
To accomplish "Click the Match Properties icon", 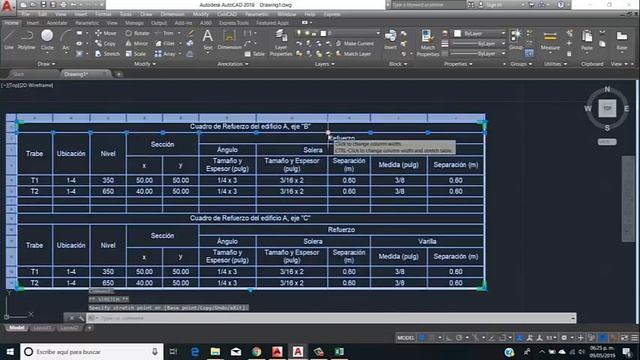I will pyautogui.click(x=428, y=43).
